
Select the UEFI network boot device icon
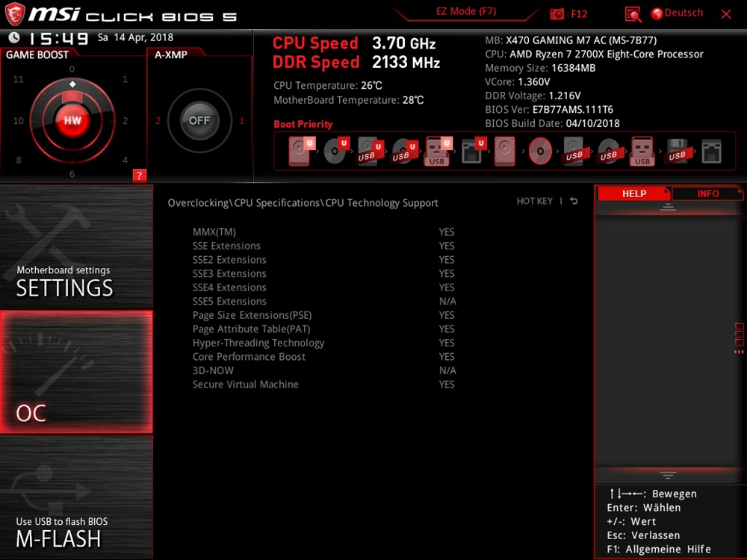point(473,151)
